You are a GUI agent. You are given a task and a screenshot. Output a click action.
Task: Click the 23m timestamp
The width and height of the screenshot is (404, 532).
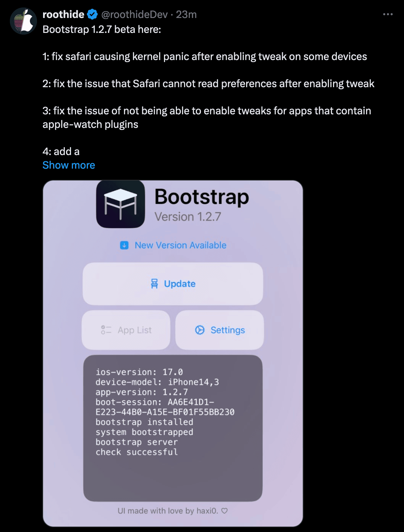point(186,14)
